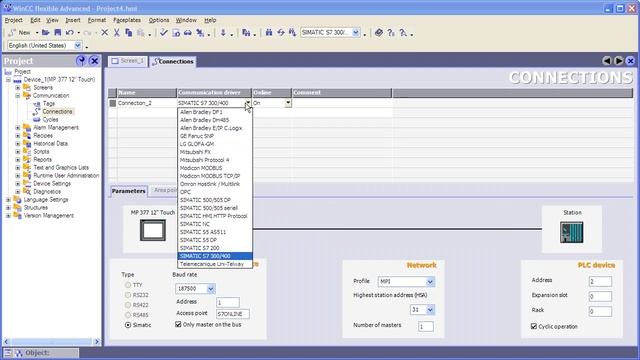Click the Project panel pin icon

(x=81, y=61)
